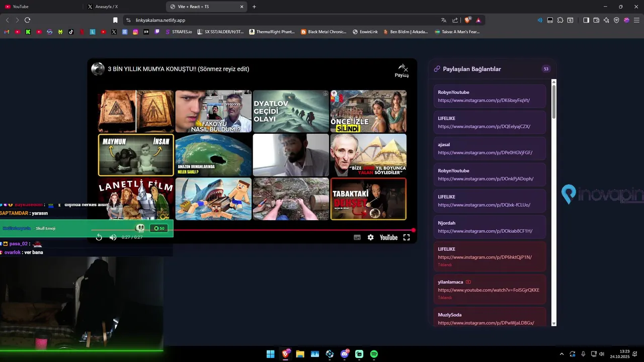Play the TABAKTAKİ DEHŞET suggested video
This screenshot has height=362, width=644.
click(368, 199)
